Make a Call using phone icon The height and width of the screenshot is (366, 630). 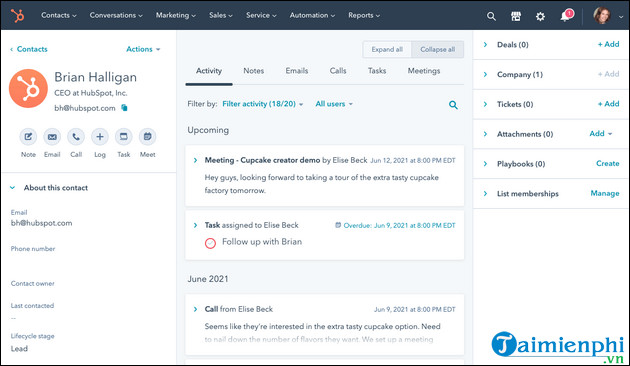(76, 137)
